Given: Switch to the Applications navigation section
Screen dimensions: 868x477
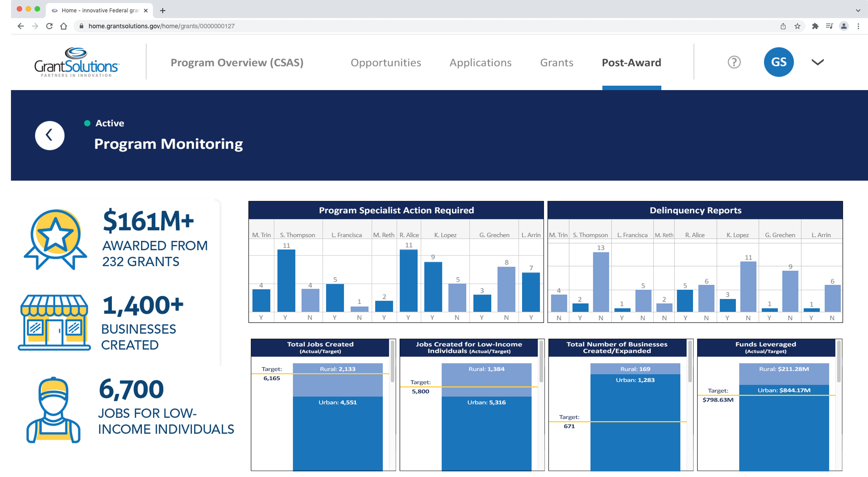Looking at the screenshot, I should tap(480, 62).
